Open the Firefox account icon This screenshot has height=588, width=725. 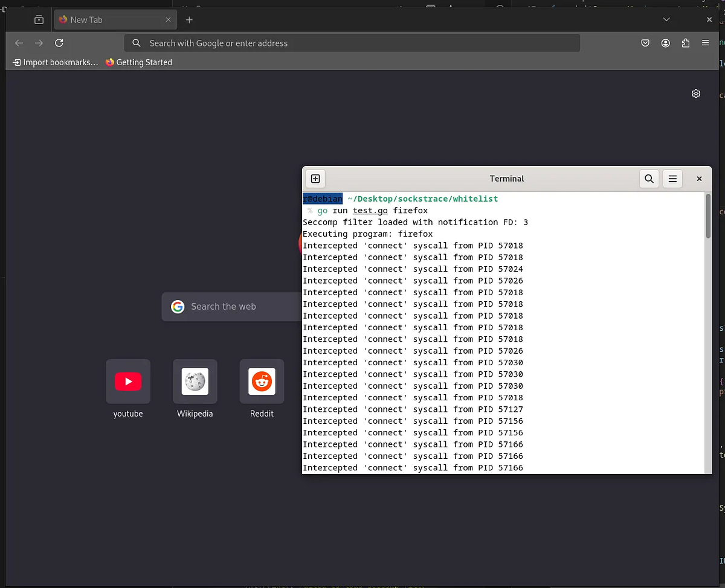coord(665,43)
